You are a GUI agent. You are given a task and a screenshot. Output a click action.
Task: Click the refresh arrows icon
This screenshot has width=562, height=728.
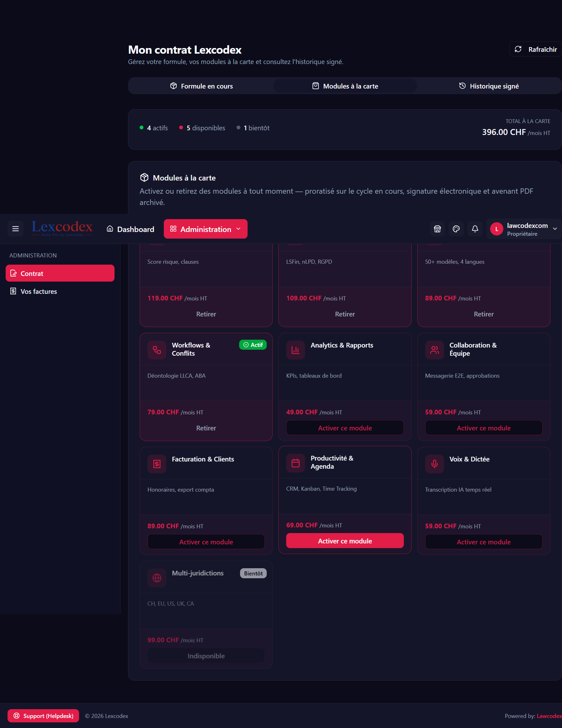pos(518,49)
